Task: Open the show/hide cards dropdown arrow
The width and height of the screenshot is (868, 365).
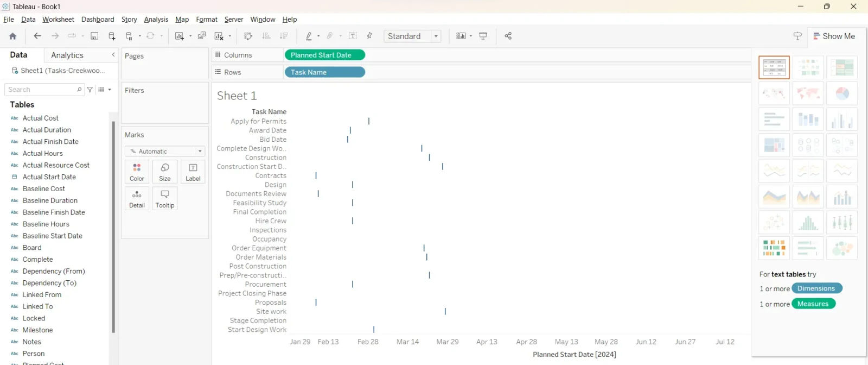Action: click(471, 36)
